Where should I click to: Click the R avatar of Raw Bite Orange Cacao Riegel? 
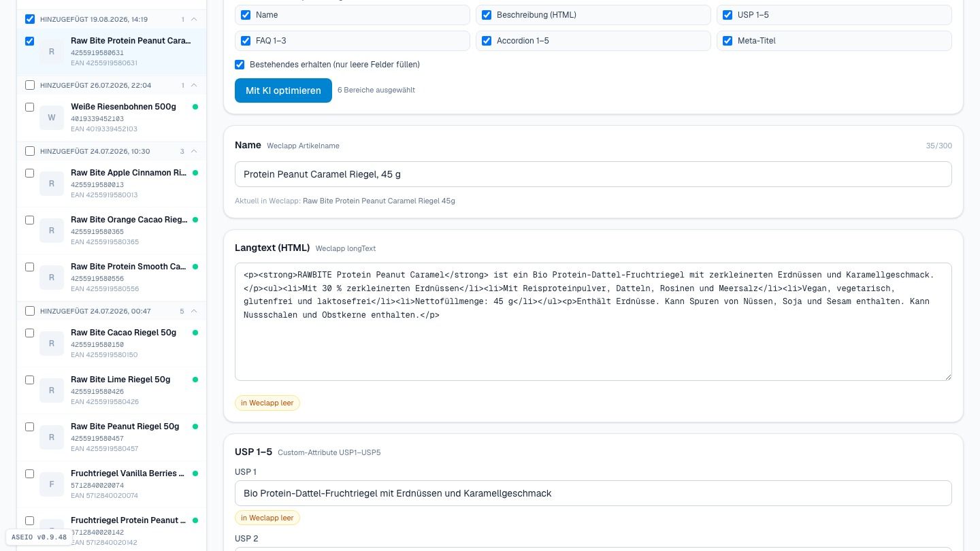pos(52,231)
